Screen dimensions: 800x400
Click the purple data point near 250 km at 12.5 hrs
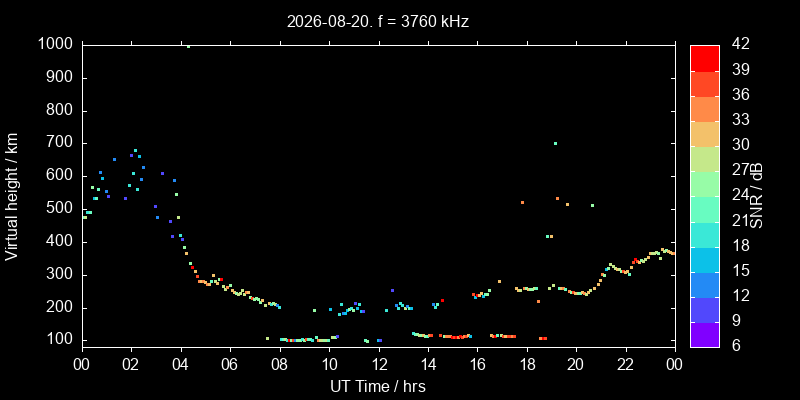[x=392, y=290]
